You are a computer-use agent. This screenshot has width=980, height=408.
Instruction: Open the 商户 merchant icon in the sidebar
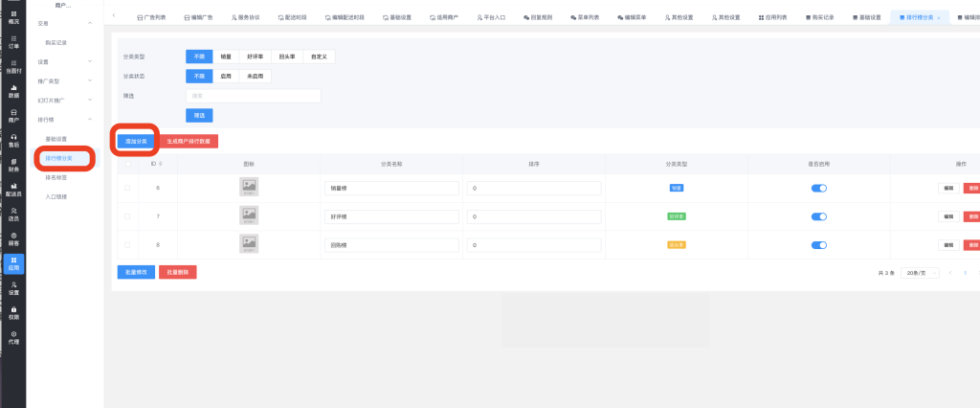point(12,116)
